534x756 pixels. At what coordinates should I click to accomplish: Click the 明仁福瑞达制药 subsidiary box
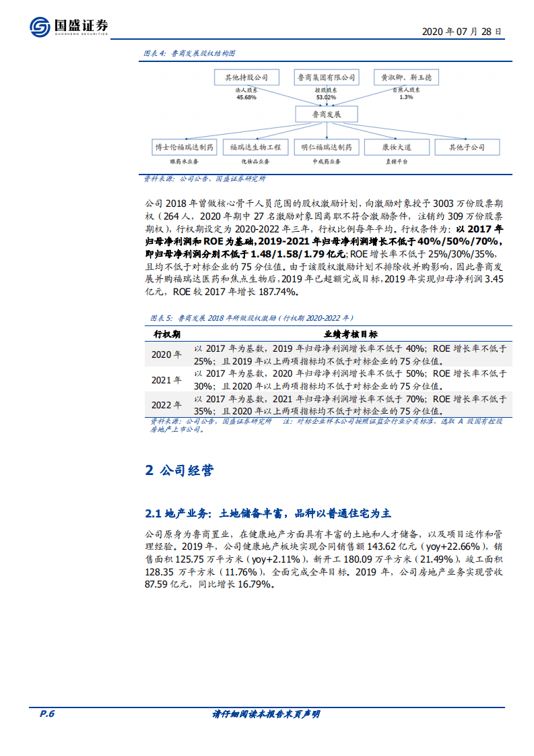(327, 147)
